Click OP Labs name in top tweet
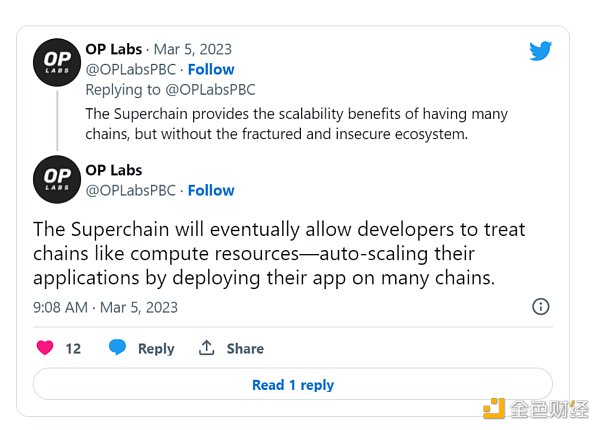The width and height of the screenshot is (600, 430). (114, 49)
